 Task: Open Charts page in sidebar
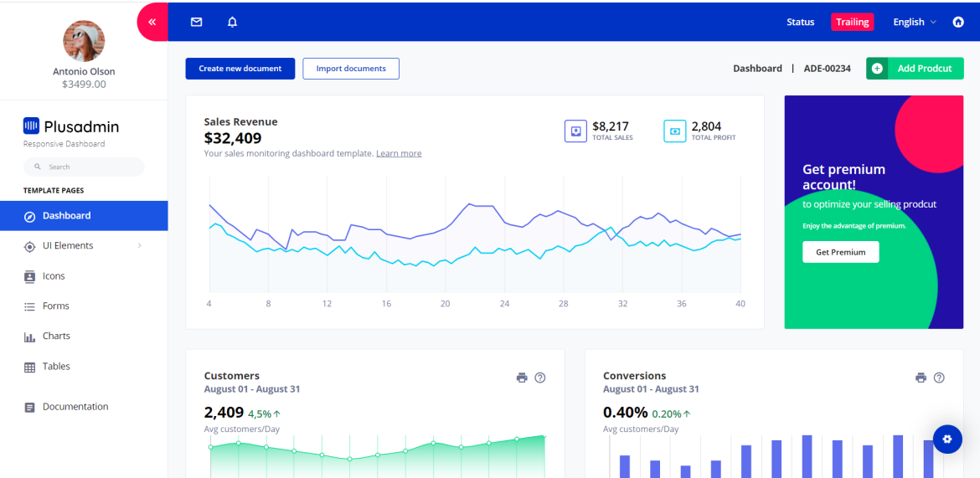tap(84, 336)
